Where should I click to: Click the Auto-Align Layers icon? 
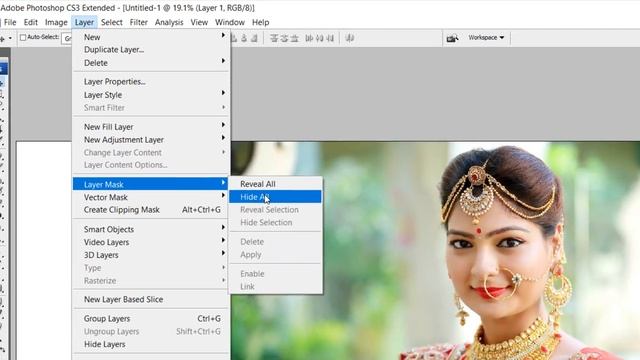coord(350,38)
